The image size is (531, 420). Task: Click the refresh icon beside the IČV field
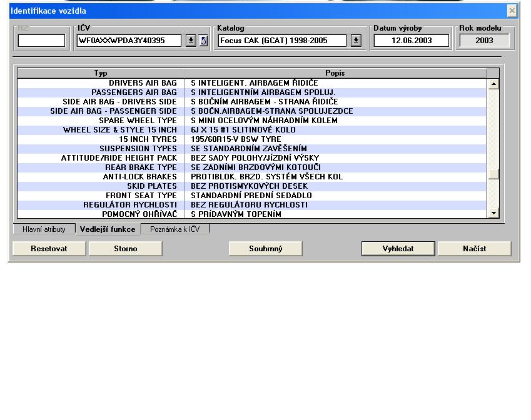click(203, 41)
